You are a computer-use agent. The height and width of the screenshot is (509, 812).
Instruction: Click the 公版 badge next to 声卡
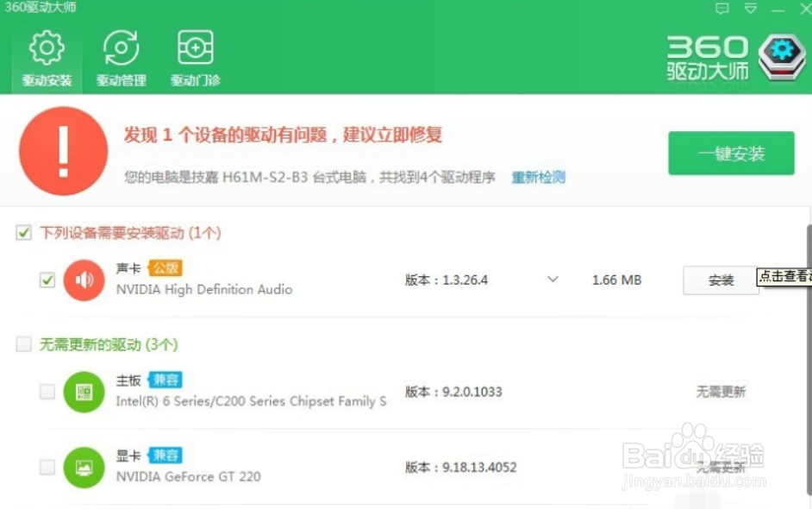click(x=166, y=268)
